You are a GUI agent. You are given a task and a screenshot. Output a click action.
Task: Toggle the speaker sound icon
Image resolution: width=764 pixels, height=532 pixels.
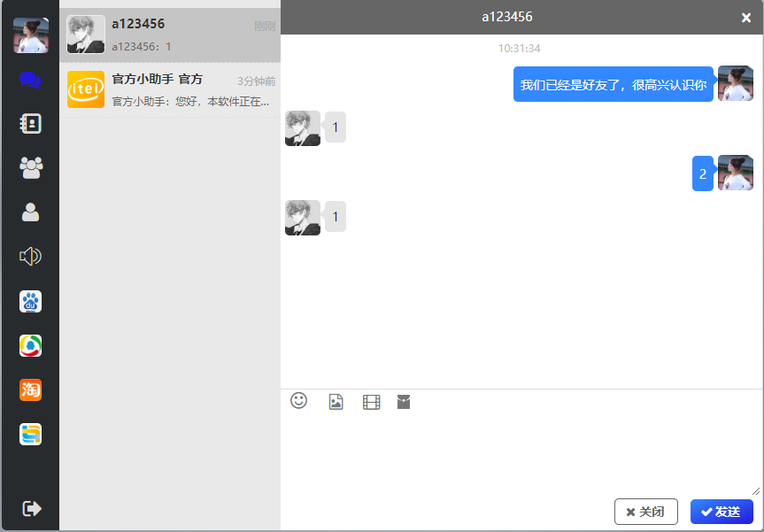point(30,257)
